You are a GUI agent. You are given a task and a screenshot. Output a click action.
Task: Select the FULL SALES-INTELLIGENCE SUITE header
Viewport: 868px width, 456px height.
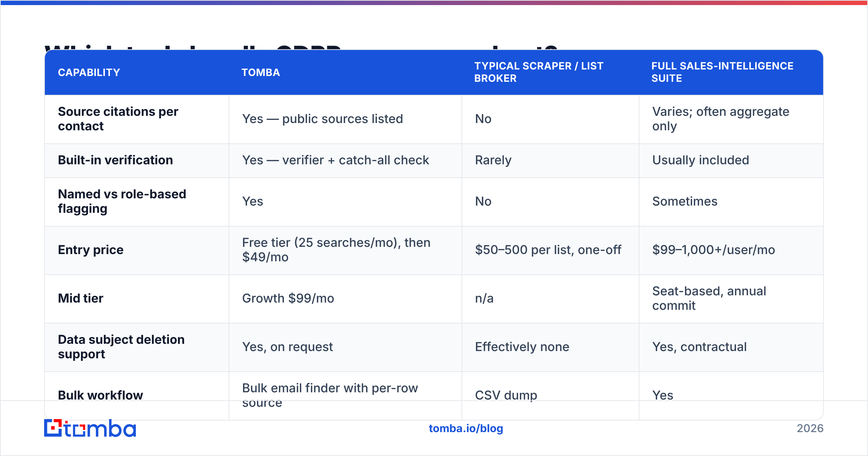[722, 72]
